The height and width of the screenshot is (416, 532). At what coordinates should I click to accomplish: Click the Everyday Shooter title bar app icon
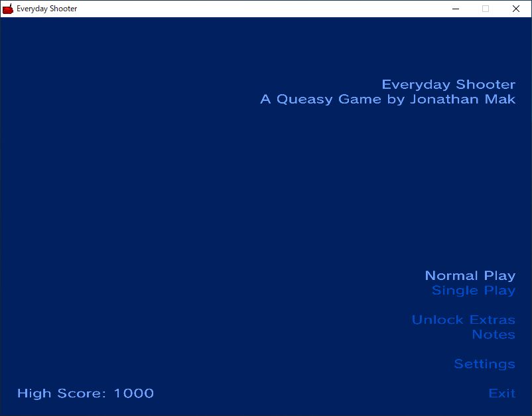(8, 9)
